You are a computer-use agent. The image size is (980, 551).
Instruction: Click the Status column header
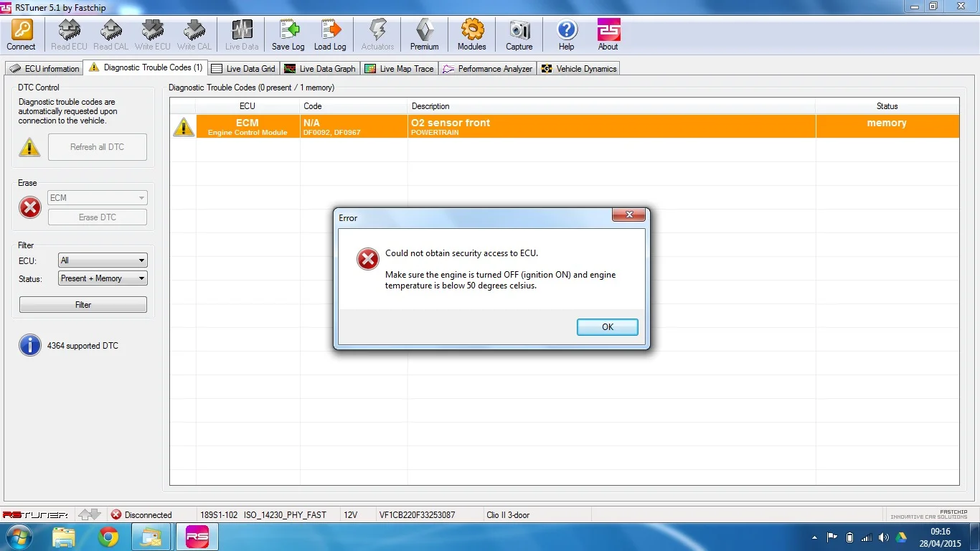[x=887, y=106]
